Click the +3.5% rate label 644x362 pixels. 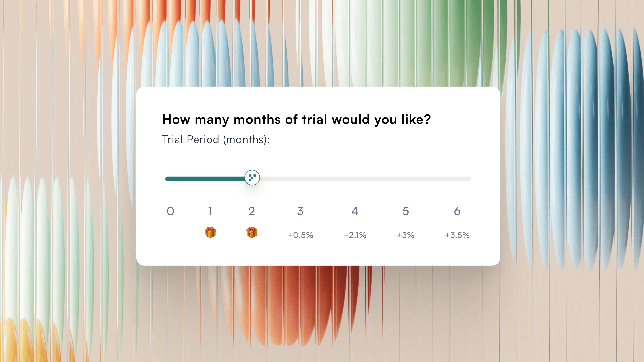pos(457,235)
